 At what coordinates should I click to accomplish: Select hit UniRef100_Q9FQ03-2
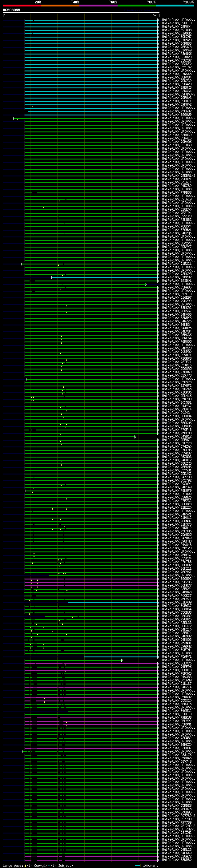[179, 94]
